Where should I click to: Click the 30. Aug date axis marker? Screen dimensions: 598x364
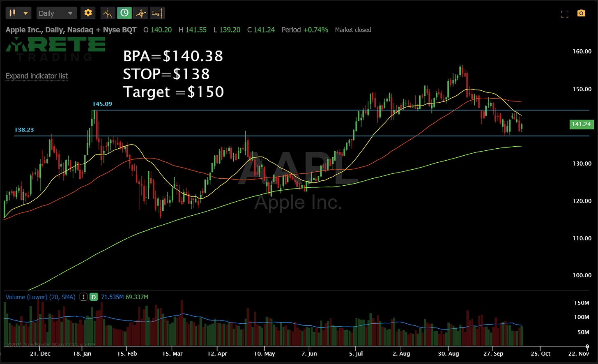pyautogui.click(x=448, y=354)
